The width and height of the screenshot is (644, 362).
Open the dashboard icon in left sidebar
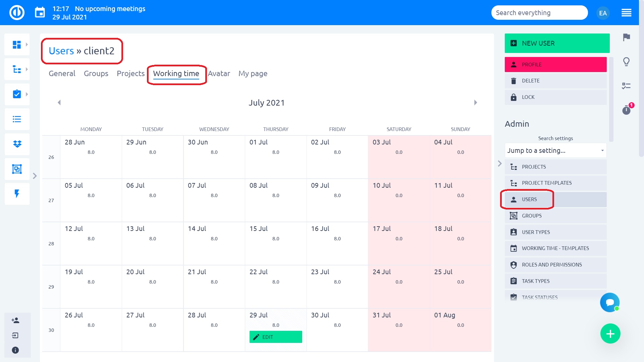pyautogui.click(x=17, y=45)
